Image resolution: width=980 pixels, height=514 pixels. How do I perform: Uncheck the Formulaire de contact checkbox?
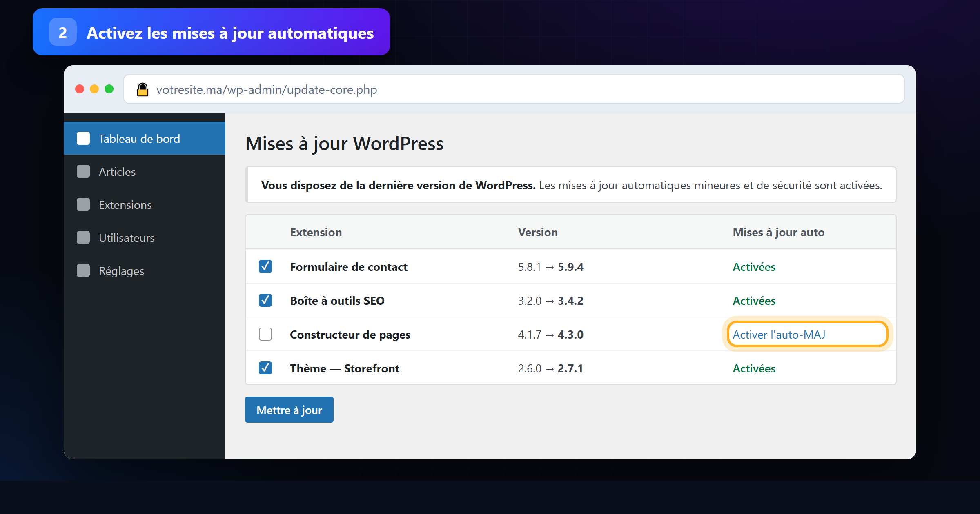265,266
